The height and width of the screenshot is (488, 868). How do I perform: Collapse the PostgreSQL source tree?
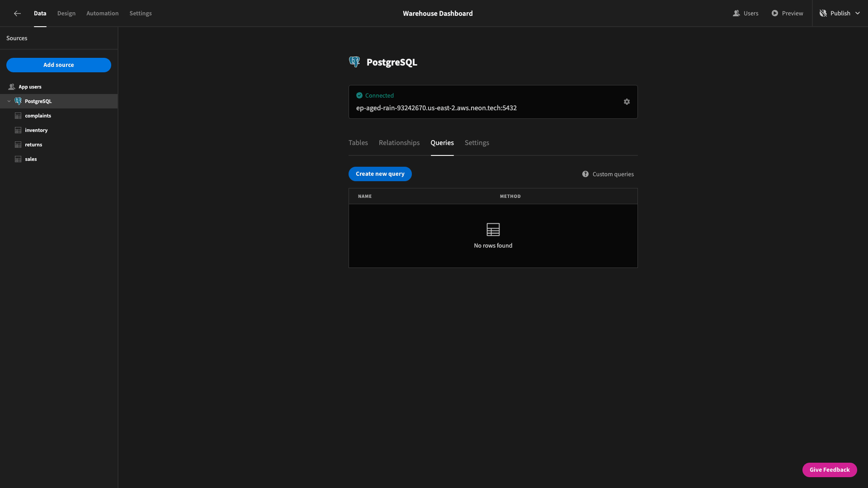pos(9,101)
